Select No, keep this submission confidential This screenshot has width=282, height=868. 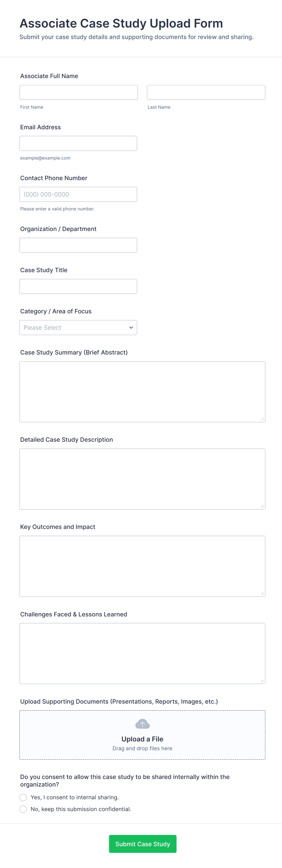(23, 809)
